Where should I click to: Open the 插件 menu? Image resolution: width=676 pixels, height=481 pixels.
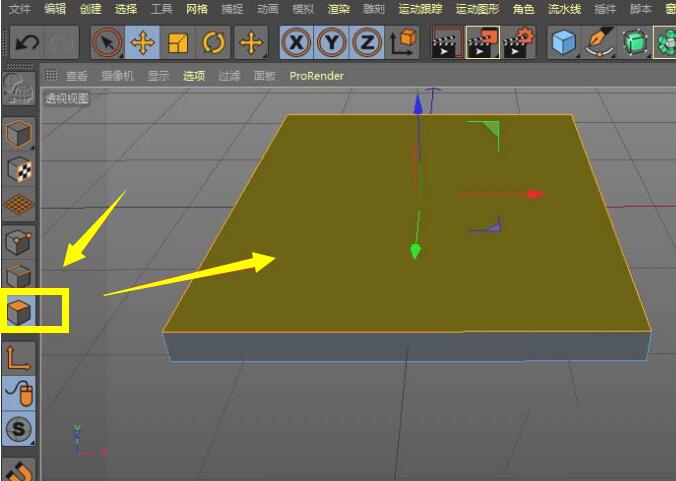(x=605, y=9)
